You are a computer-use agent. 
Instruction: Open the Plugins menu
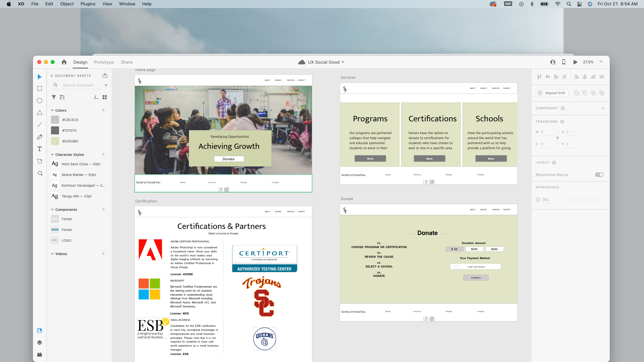pyautogui.click(x=88, y=4)
